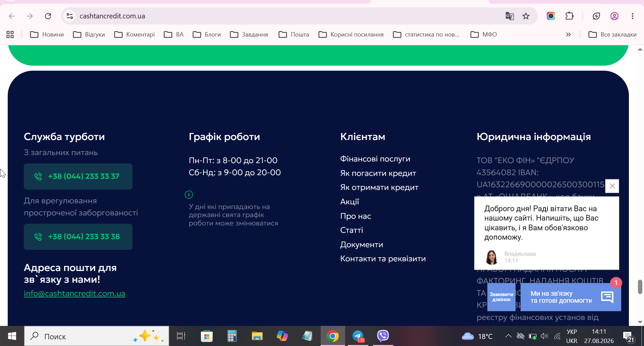Viewport: 644px width, 346px height.
Task: Open Telegram from the taskbar
Action: tap(358, 336)
